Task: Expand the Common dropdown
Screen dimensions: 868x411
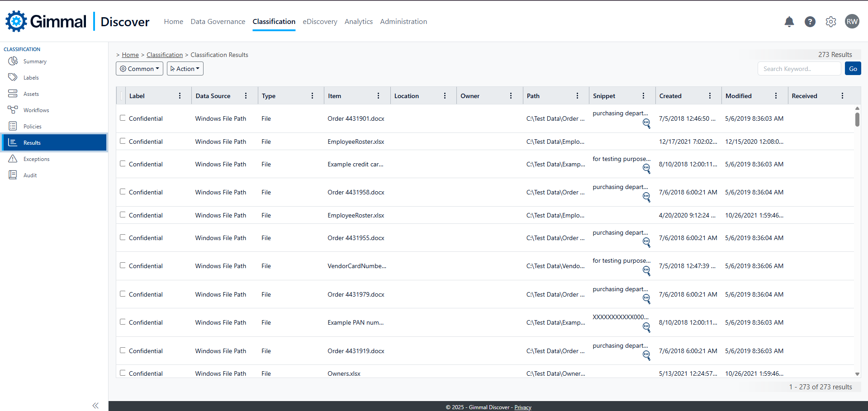Action: coord(139,69)
